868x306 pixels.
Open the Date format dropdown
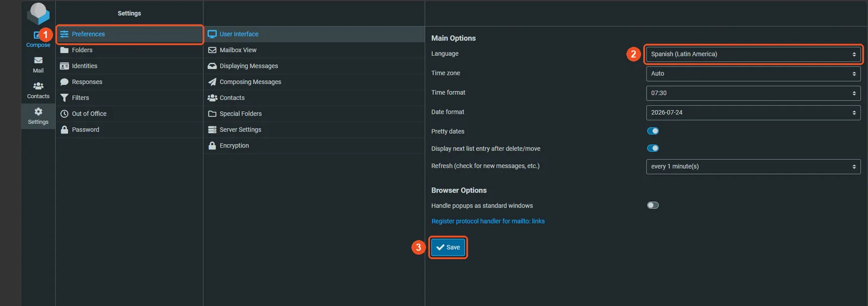point(753,113)
